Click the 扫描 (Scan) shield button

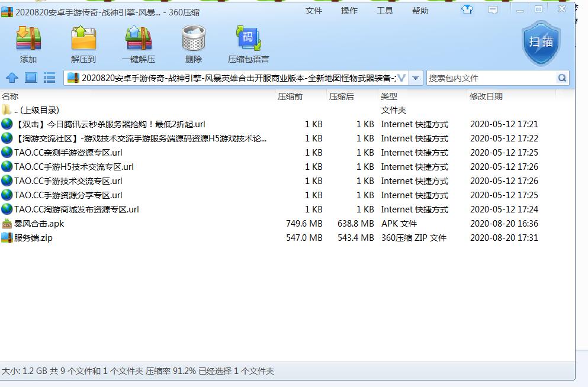coord(541,43)
